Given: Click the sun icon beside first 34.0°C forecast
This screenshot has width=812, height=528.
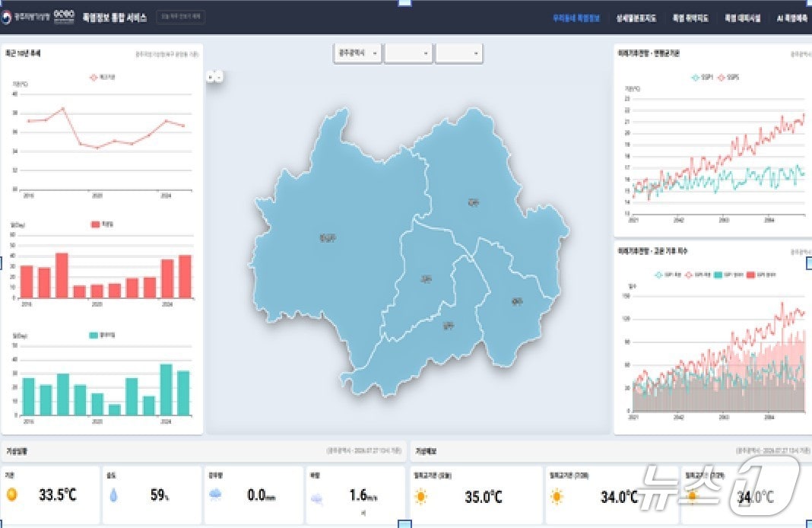Looking at the screenshot, I should [557, 496].
